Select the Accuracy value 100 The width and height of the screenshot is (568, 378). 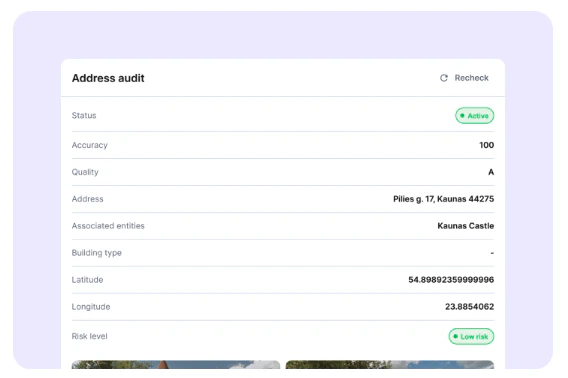pyautogui.click(x=486, y=145)
